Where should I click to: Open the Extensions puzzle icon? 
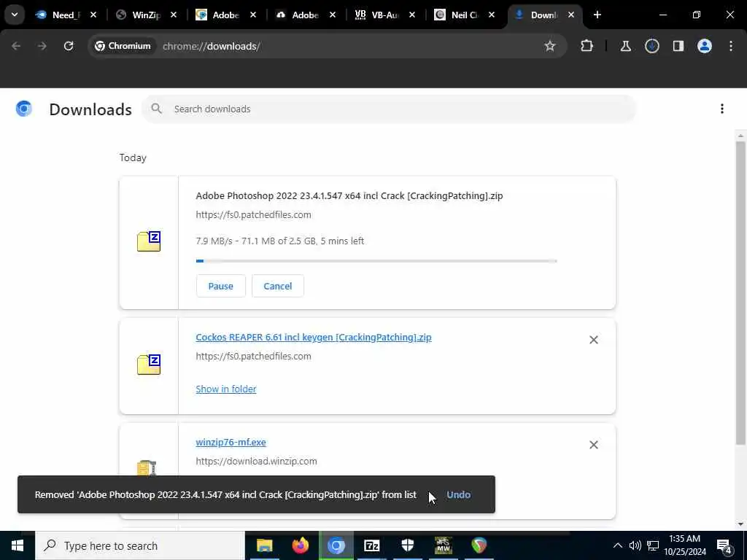(x=587, y=46)
